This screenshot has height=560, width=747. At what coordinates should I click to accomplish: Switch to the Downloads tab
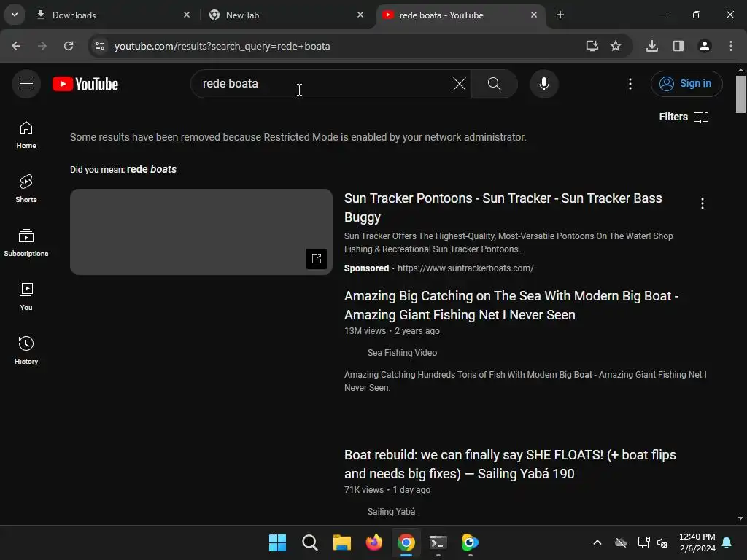[113, 15]
